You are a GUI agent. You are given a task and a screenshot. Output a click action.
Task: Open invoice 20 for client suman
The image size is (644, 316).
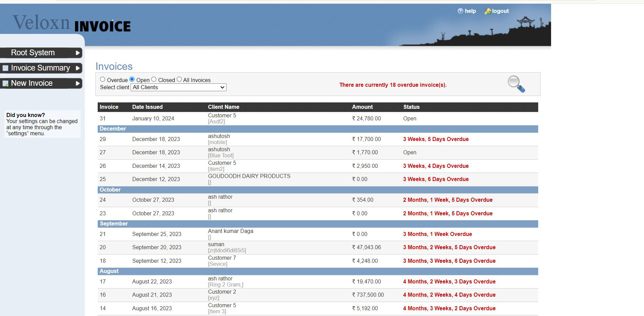point(103,248)
